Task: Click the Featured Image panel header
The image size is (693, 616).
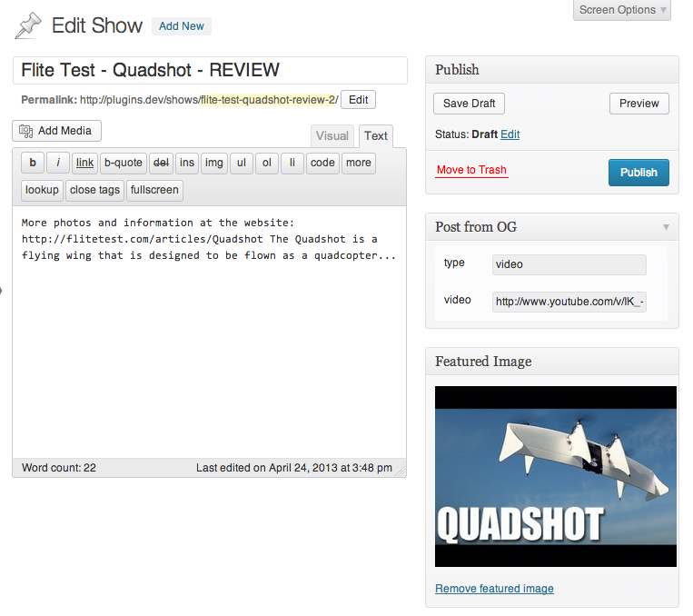Action: pyautogui.click(x=552, y=362)
